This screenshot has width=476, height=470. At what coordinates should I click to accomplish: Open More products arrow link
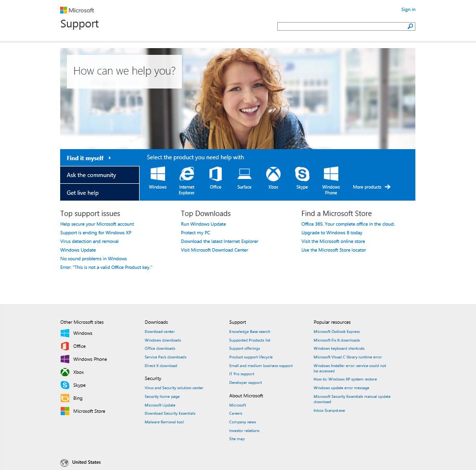coord(372,187)
